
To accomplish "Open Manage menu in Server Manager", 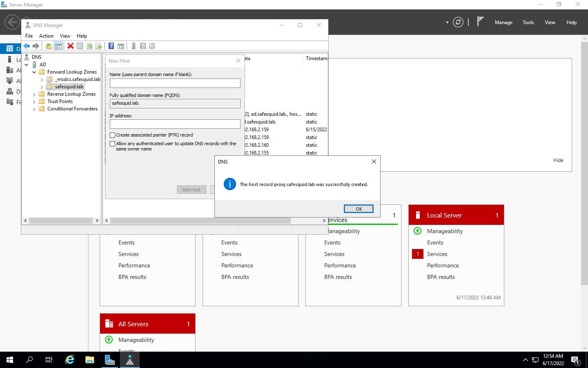I will [x=503, y=22].
